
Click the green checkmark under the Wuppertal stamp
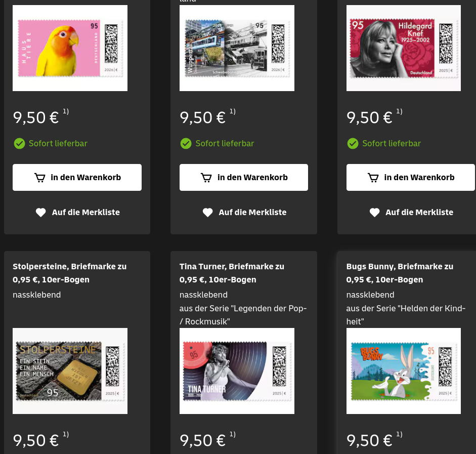[186, 143]
